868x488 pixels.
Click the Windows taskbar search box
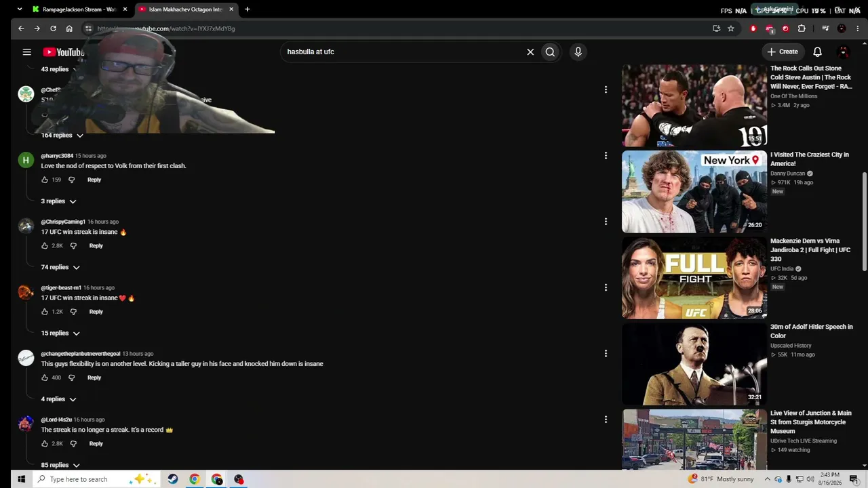(96, 479)
